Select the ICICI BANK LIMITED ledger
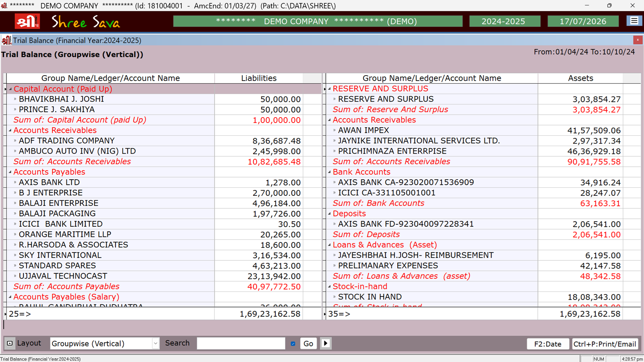 click(61, 224)
